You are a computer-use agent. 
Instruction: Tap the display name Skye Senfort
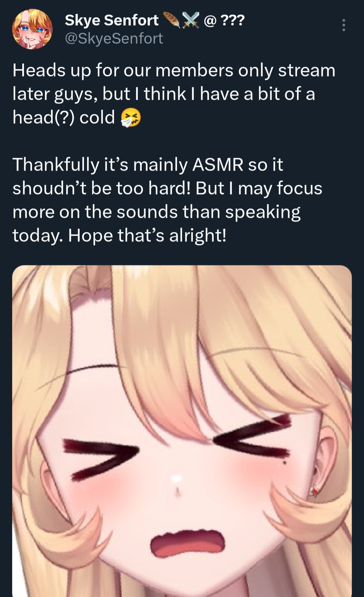tap(112, 20)
